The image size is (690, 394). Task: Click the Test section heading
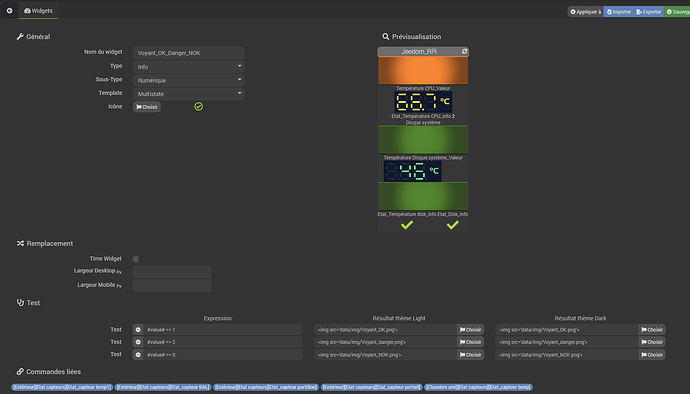pos(28,303)
